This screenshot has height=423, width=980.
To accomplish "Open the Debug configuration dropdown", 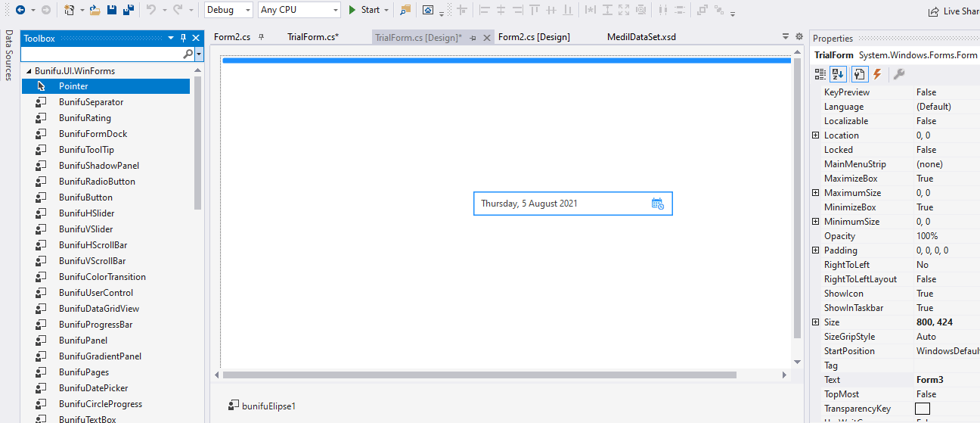I will pos(229,10).
